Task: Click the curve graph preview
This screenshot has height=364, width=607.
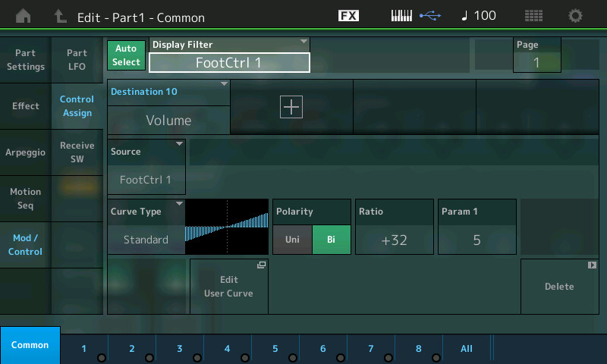Action: coord(227,227)
